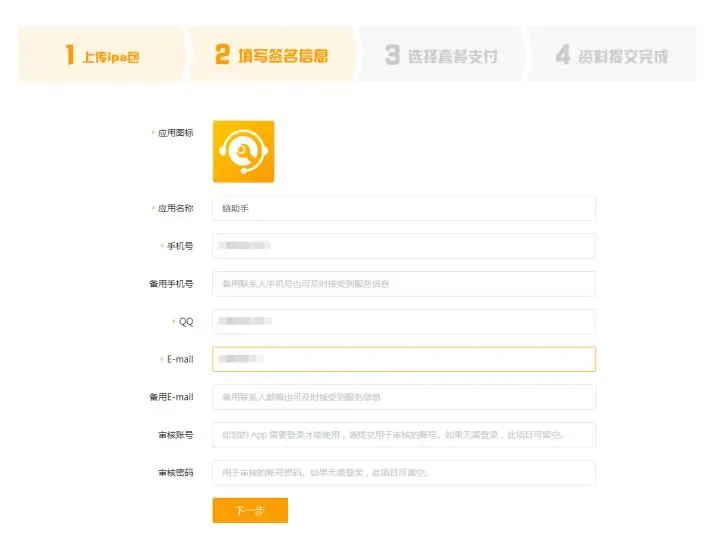This screenshot has height=533, width=720.
Task: Focus the 审核密码 input field
Action: (x=404, y=472)
